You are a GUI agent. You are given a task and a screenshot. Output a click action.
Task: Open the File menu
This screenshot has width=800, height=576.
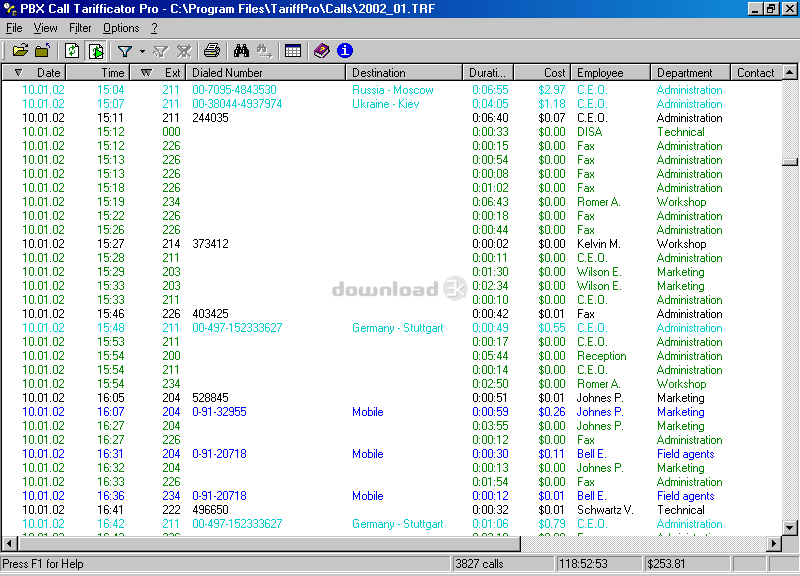click(14, 28)
